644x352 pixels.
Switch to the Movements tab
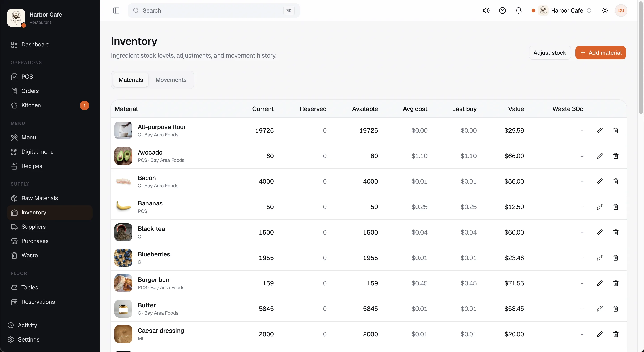tap(171, 80)
